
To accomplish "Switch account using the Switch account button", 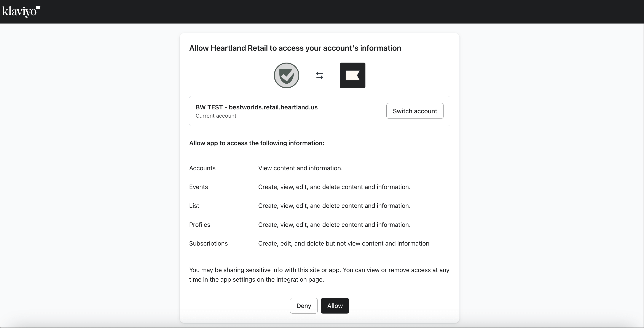I will (x=415, y=111).
